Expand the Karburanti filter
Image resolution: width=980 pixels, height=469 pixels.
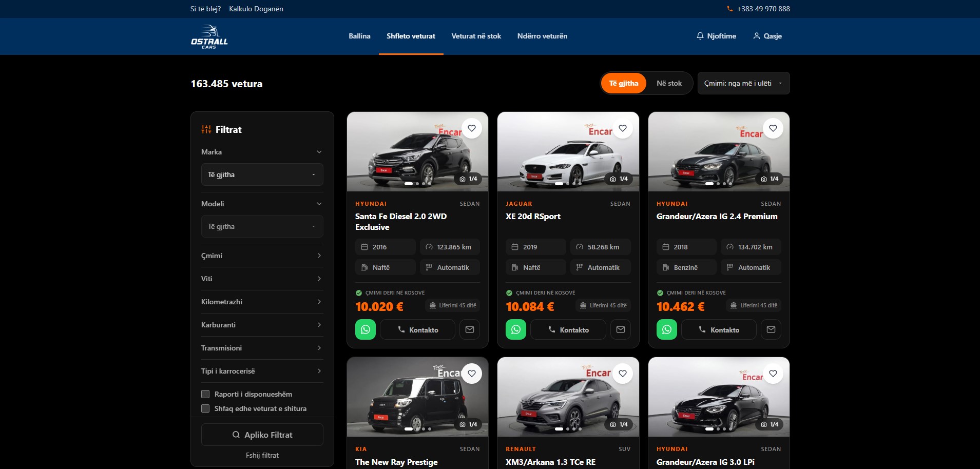pyautogui.click(x=262, y=325)
